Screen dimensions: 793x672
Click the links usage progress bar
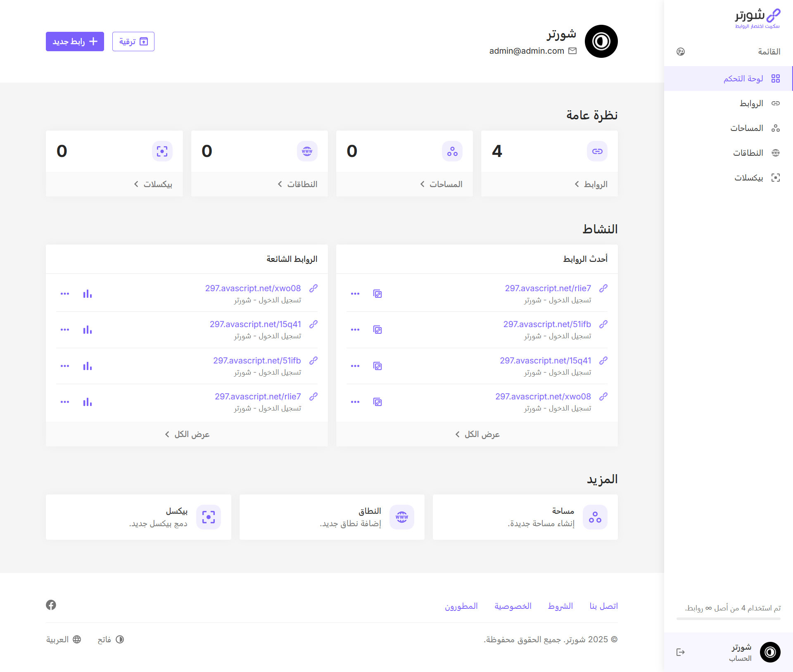tap(728, 619)
